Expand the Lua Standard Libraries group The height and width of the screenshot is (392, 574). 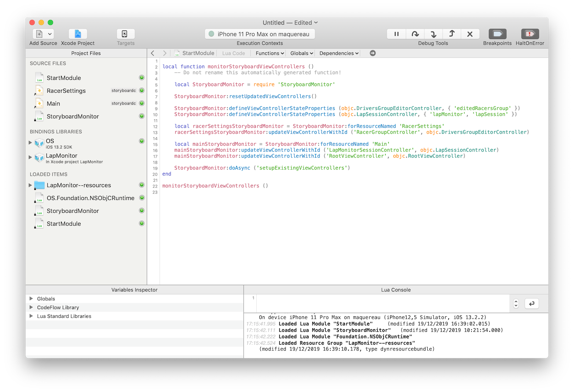31,316
